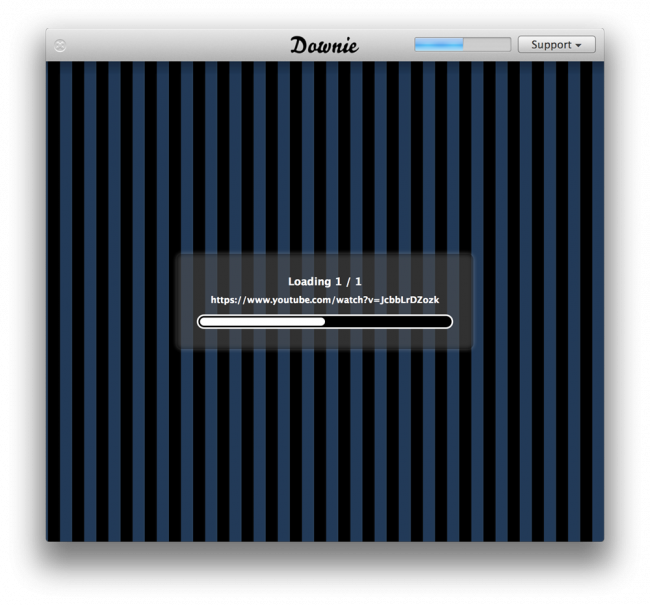Close the Downie window using the round button

(60, 45)
